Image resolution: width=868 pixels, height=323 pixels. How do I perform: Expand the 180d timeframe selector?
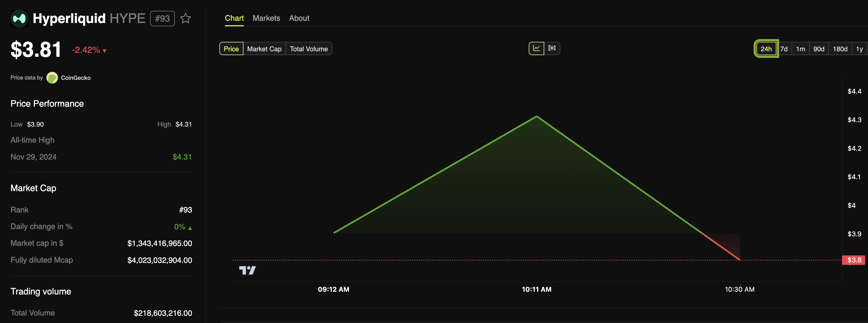click(x=840, y=49)
